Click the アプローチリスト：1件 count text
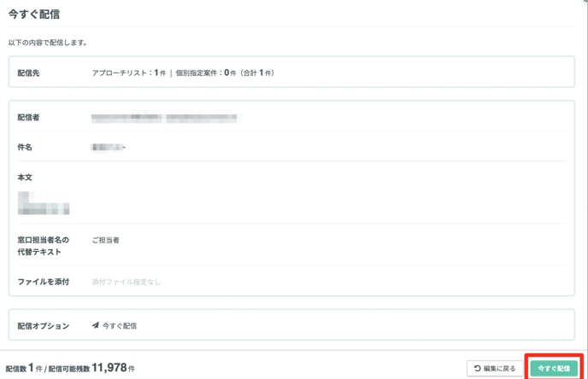 tap(129, 73)
